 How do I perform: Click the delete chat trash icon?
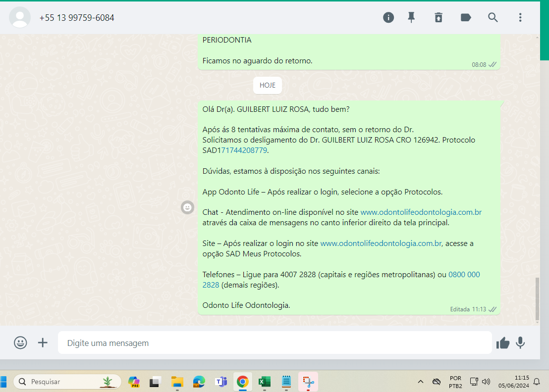click(x=439, y=17)
